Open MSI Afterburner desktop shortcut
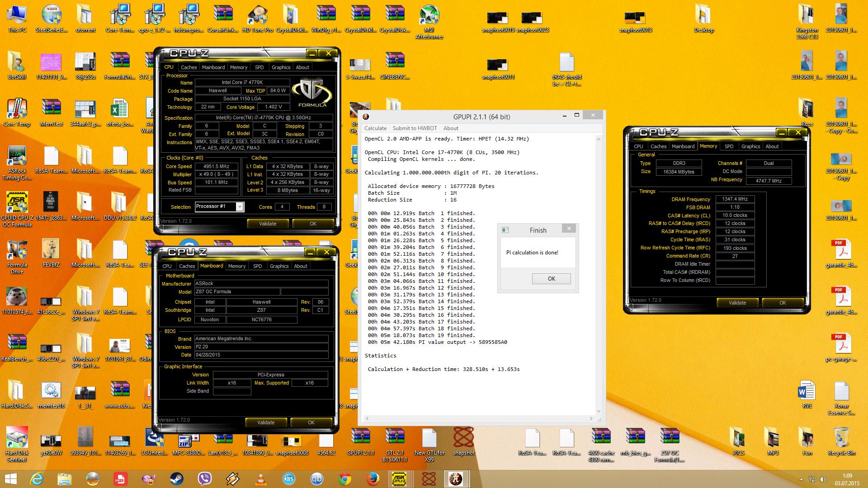The image size is (868, 488). click(x=429, y=21)
